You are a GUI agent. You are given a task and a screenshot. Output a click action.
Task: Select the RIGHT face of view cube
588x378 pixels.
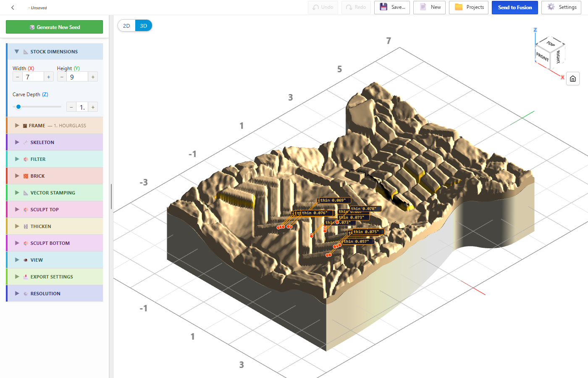click(x=558, y=57)
